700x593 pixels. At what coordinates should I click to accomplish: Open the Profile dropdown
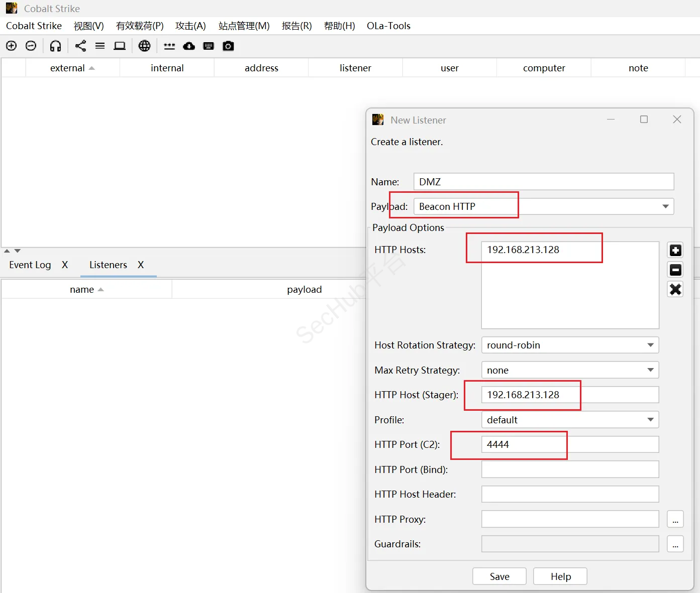[x=570, y=420]
